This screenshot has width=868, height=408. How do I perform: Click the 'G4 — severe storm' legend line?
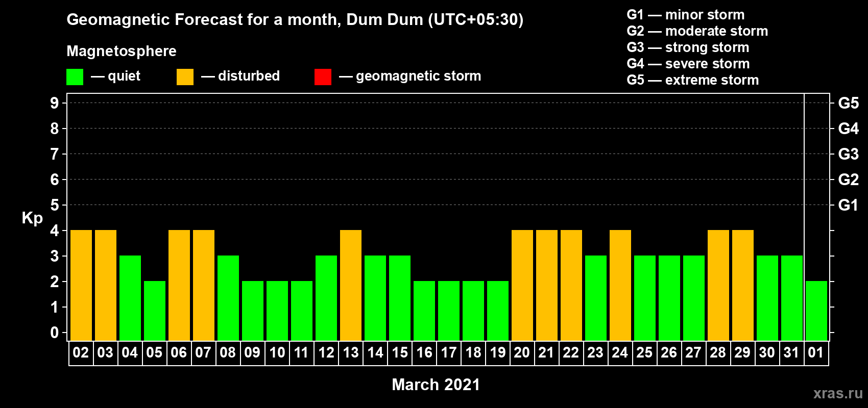tap(688, 64)
